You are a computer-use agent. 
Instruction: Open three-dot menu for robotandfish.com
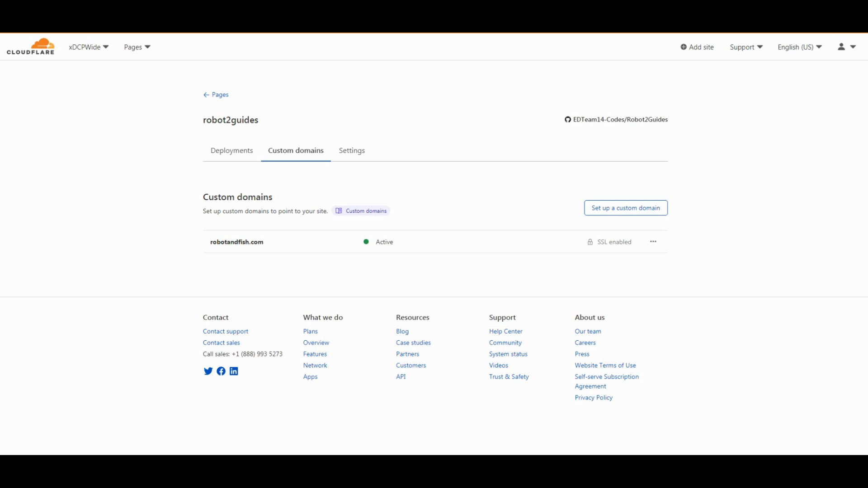tap(653, 242)
